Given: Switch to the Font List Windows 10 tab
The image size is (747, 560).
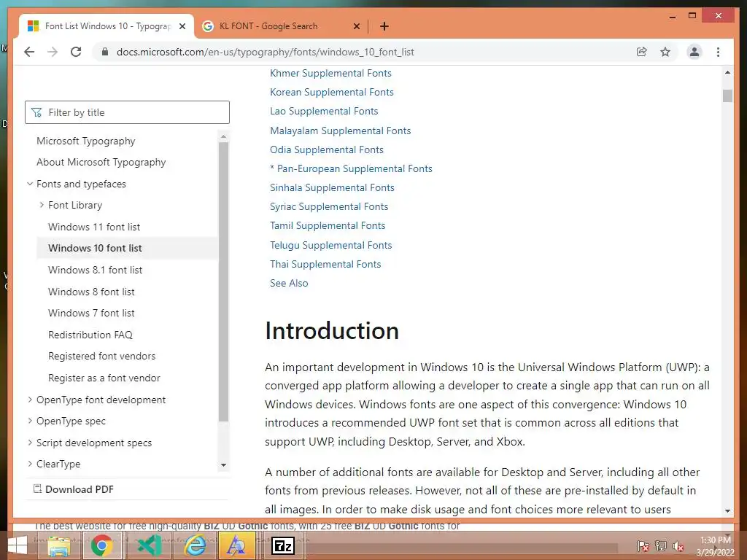Looking at the screenshot, I should [106, 26].
